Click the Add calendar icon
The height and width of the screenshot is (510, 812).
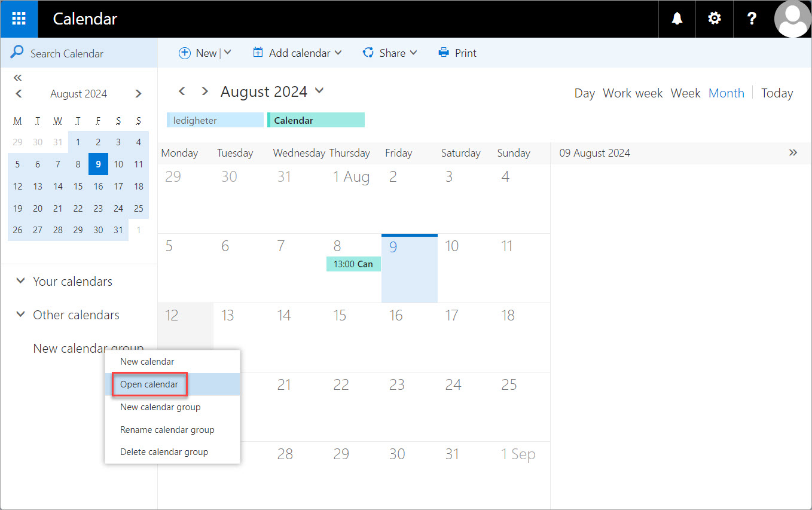[258, 53]
